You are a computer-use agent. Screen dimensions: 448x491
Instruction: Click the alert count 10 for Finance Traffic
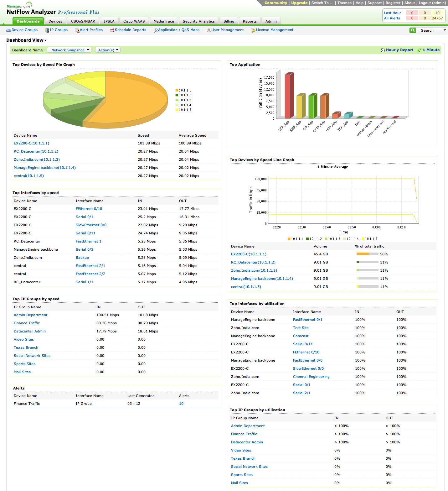tap(181, 404)
